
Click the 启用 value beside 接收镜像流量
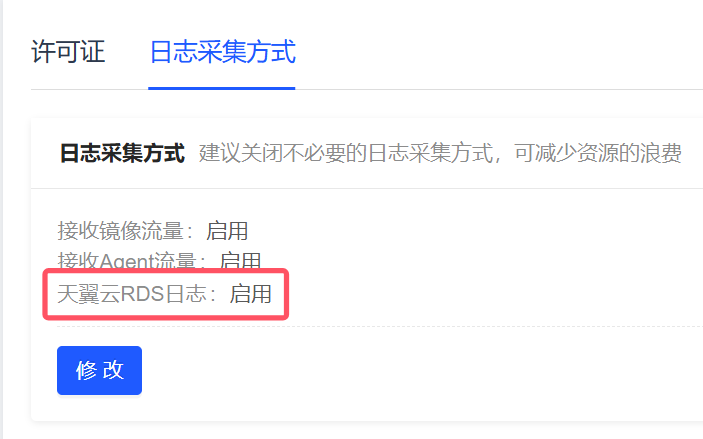(x=227, y=231)
